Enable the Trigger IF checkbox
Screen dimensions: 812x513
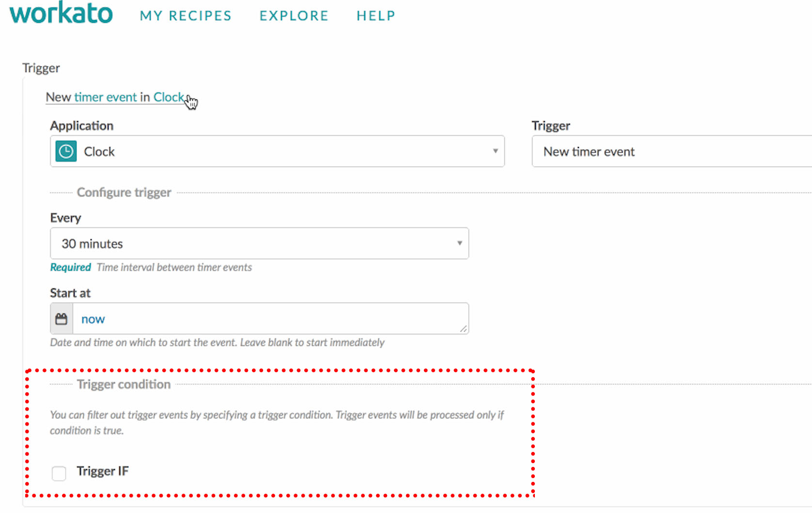(59, 473)
